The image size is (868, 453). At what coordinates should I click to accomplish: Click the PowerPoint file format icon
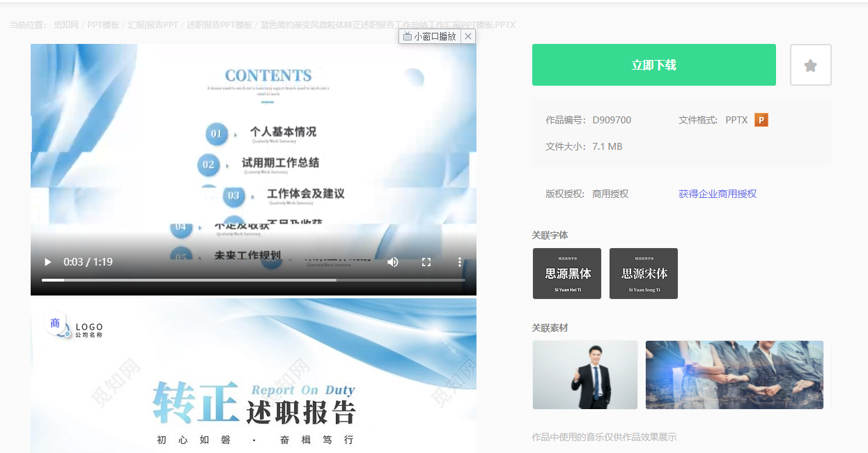coord(761,120)
